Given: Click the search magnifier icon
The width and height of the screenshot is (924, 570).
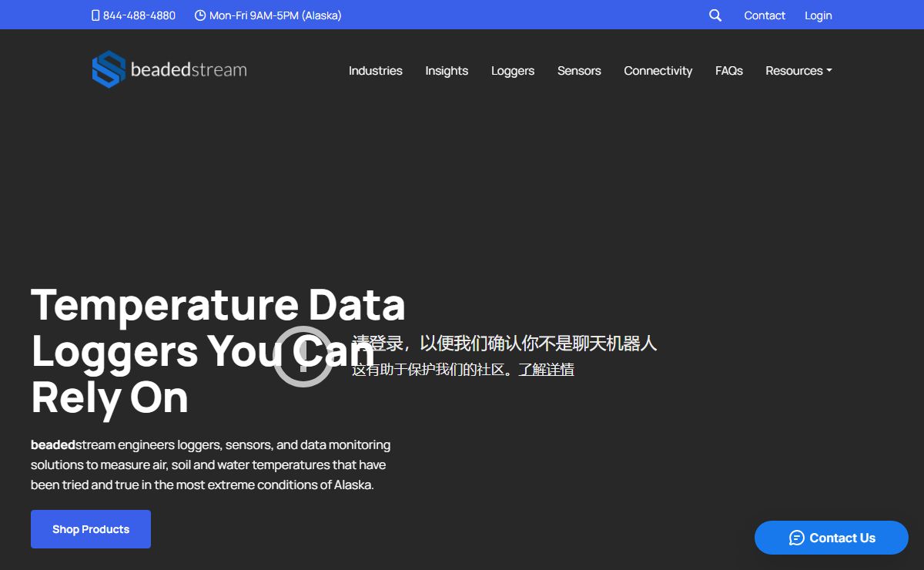Looking at the screenshot, I should tap(715, 15).
